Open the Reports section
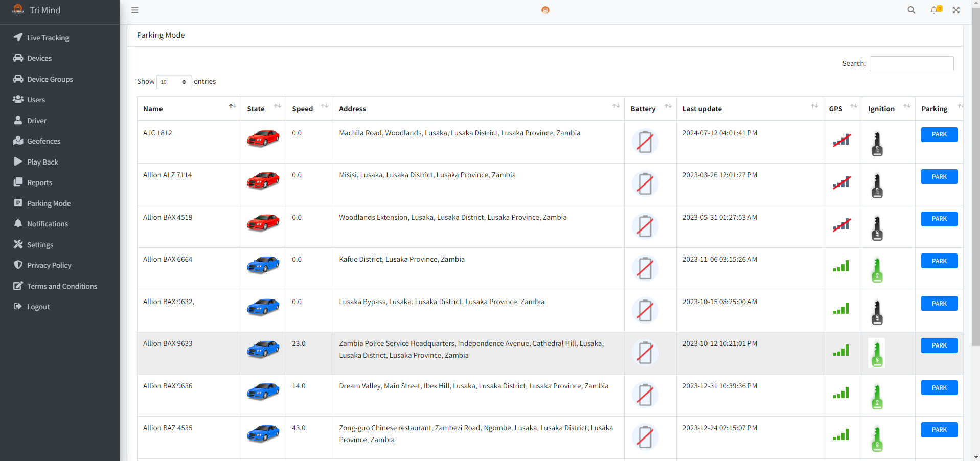The height and width of the screenshot is (461, 980). (39, 182)
